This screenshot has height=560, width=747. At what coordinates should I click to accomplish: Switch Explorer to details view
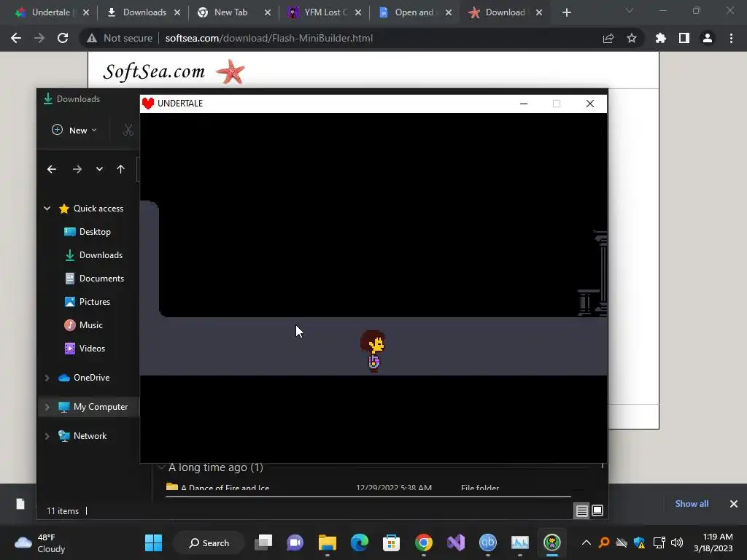581,511
